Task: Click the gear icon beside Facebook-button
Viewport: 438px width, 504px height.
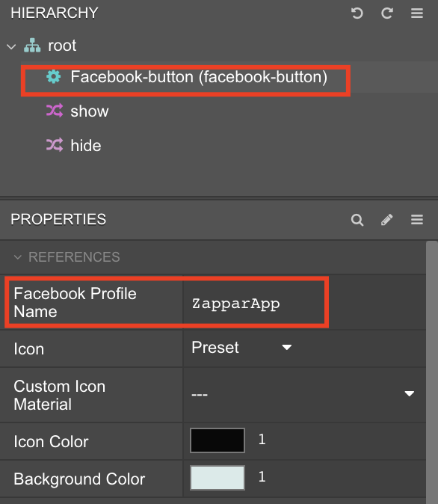Action: coord(53,77)
